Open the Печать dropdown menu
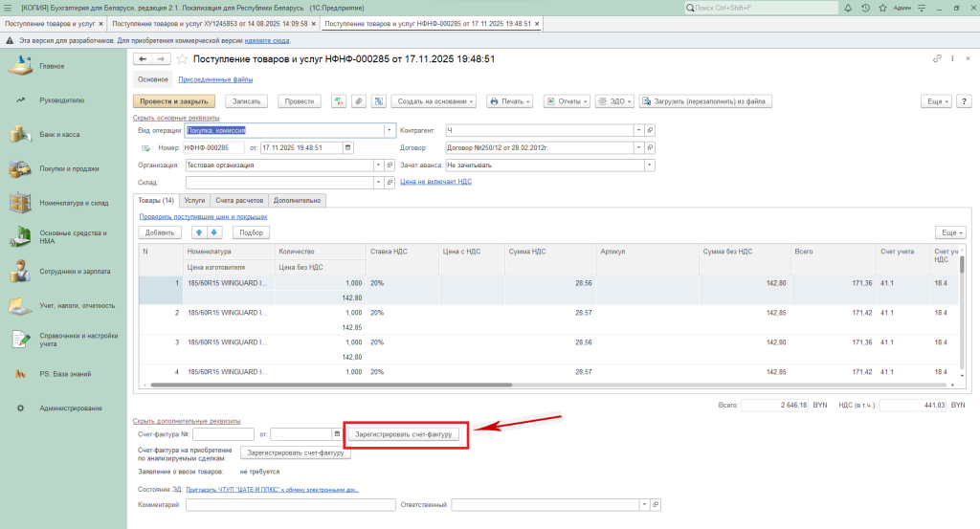The image size is (980, 529). (510, 101)
